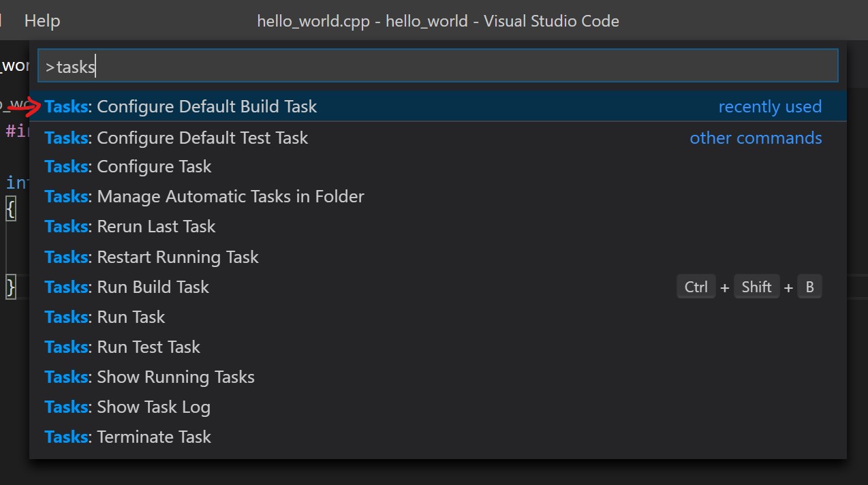The height and width of the screenshot is (485, 868).
Task: Select Tasks: Configure Default Test Task
Action: (x=176, y=138)
